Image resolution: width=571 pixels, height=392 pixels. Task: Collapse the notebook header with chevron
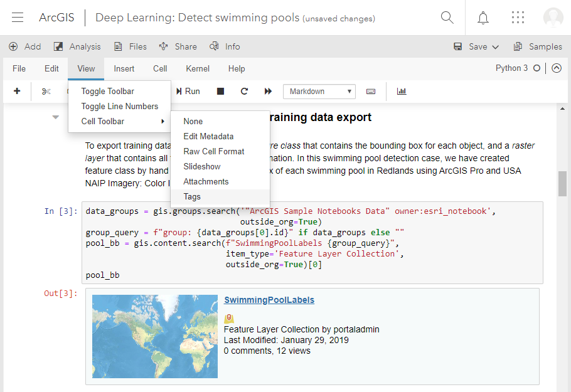point(556,68)
